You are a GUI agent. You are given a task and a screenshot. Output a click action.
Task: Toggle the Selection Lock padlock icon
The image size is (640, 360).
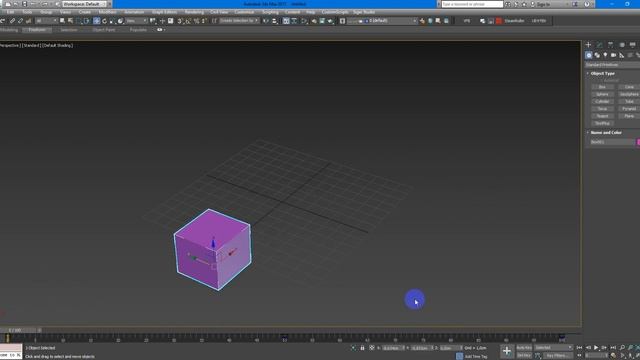[362, 348]
